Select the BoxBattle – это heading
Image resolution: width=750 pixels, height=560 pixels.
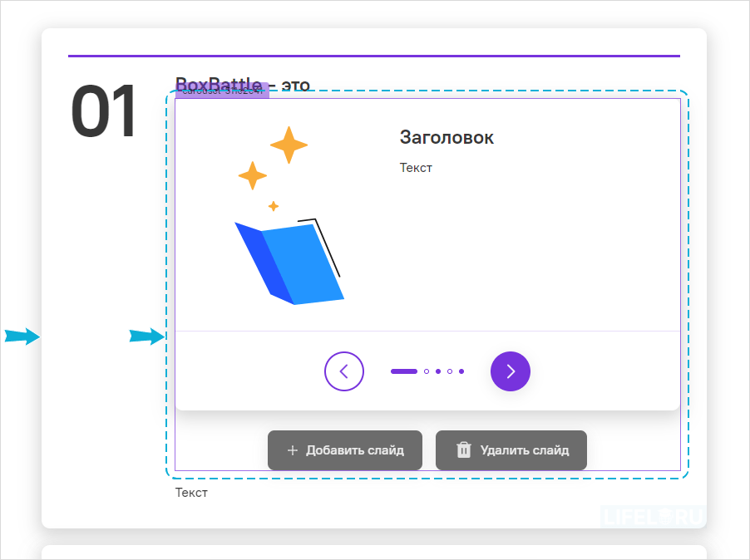pyautogui.click(x=243, y=85)
